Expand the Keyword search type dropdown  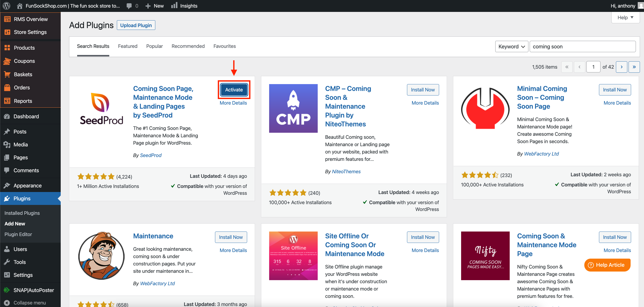click(511, 47)
